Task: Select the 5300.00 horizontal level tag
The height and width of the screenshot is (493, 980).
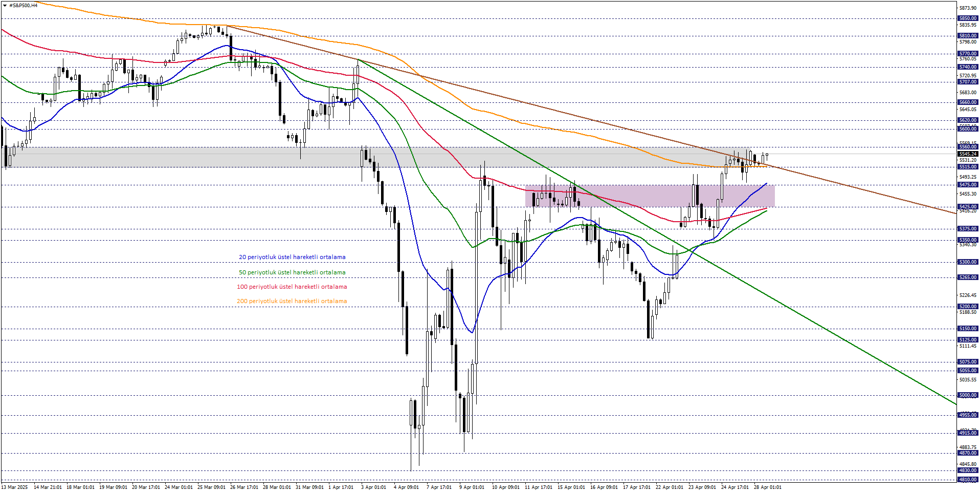Action: [x=968, y=262]
